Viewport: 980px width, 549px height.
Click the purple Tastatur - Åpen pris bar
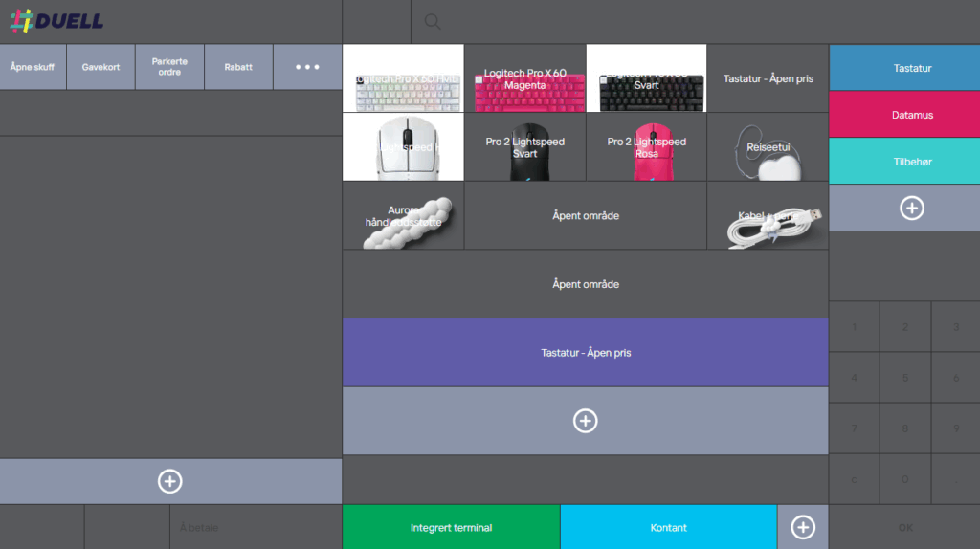click(x=585, y=352)
